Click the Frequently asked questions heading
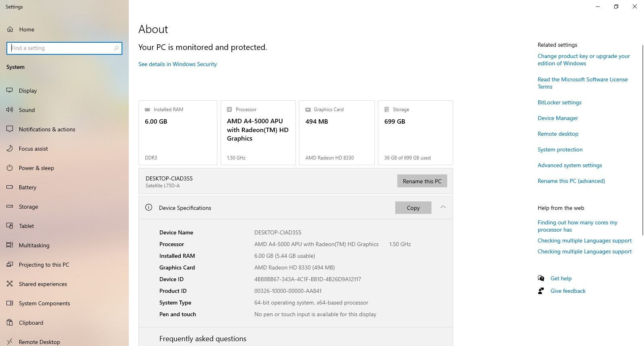644x346 pixels. point(203,339)
